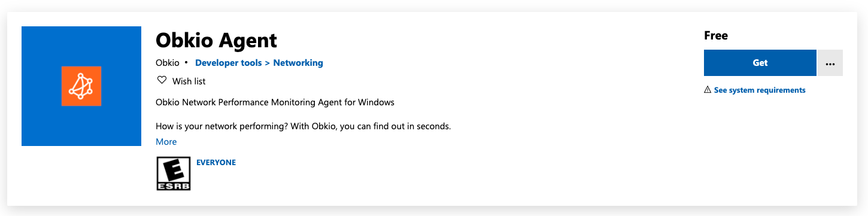Click the orange Obkio network logo
Image resolution: width=868 pixels, height=216 pixels.
tap(81, 86)
